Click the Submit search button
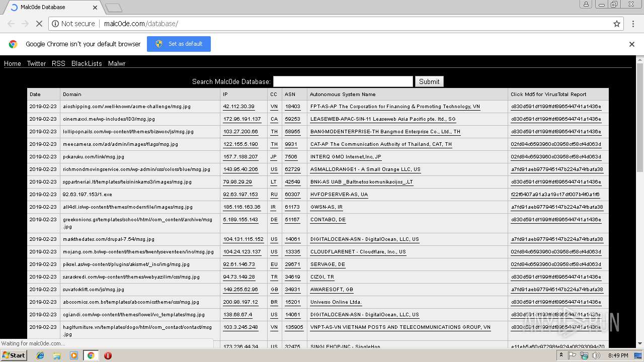The width and height of the screenshot is (644, 362). [x=429, y=81]
